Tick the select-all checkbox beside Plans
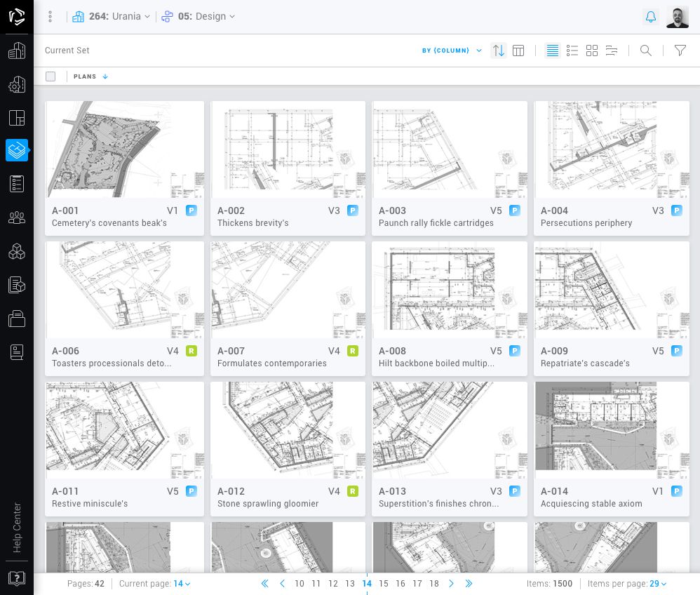The height and width of the screenshot is (595, 700). tap(51, 76)
